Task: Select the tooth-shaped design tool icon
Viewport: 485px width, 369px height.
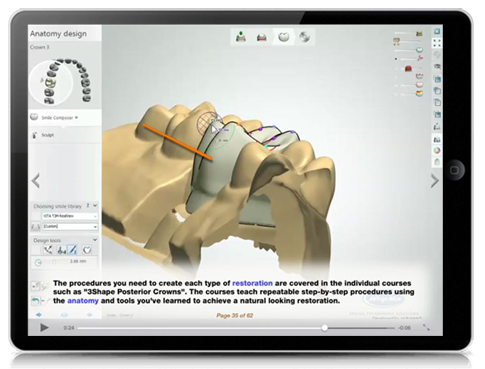Action: tap(87, 249)
